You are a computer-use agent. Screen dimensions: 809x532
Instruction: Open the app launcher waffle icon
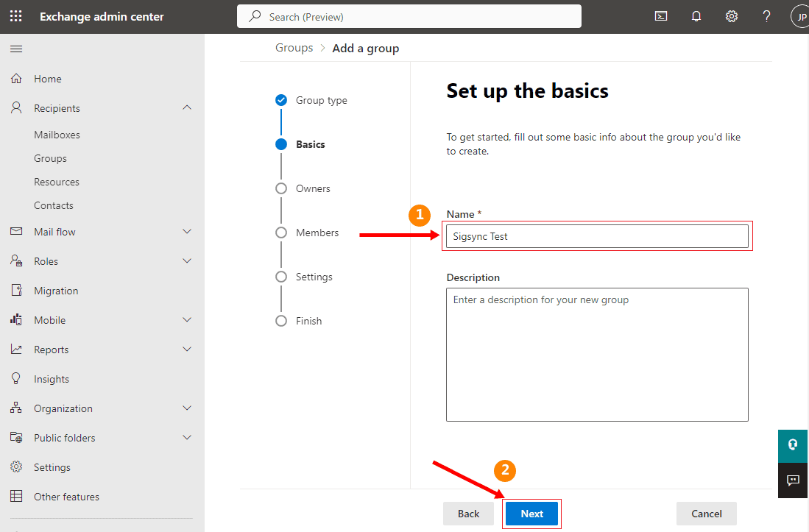click(16, 16)
